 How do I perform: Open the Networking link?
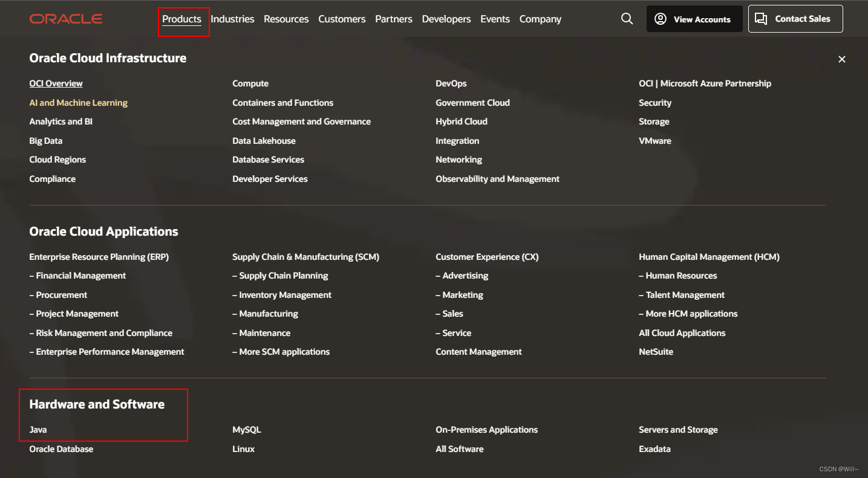pos(459,160)
